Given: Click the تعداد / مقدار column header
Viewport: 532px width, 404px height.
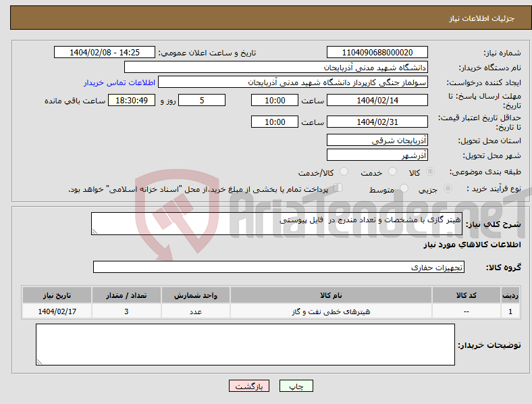Looking at the screenshot, I should click(x=126, y=295).
